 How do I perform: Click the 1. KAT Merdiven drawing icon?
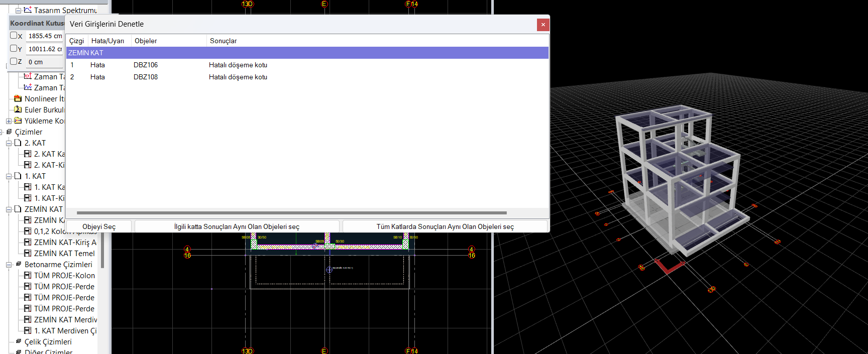(x=28, y=330)
